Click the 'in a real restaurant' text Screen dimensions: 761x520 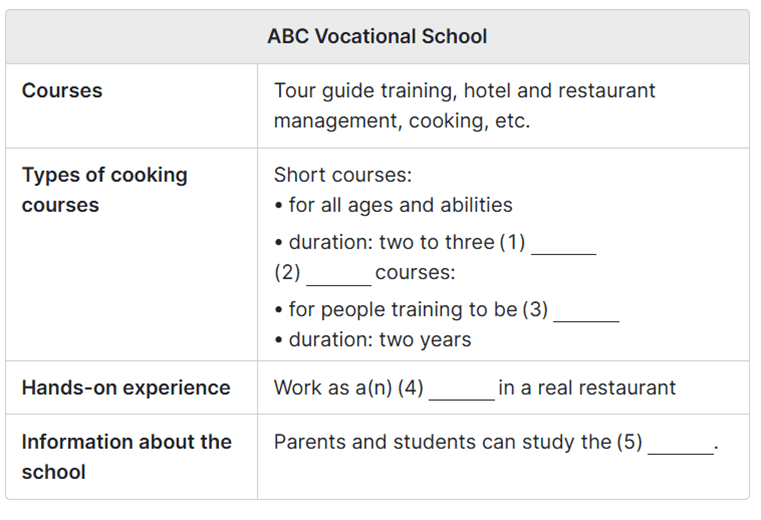click(587, 388)
